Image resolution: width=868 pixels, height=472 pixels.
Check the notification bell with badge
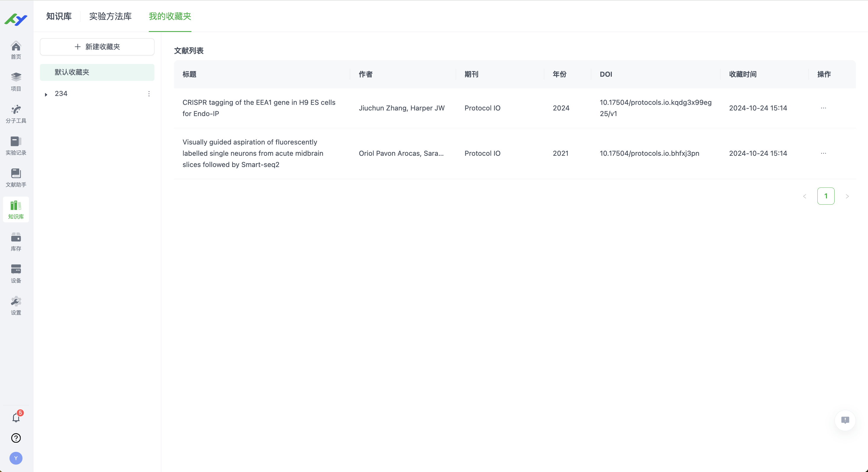(x=16, y=418)
